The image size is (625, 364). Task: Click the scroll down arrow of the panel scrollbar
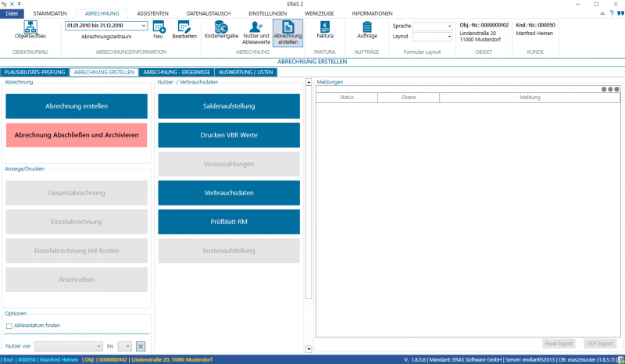point(309,349)
